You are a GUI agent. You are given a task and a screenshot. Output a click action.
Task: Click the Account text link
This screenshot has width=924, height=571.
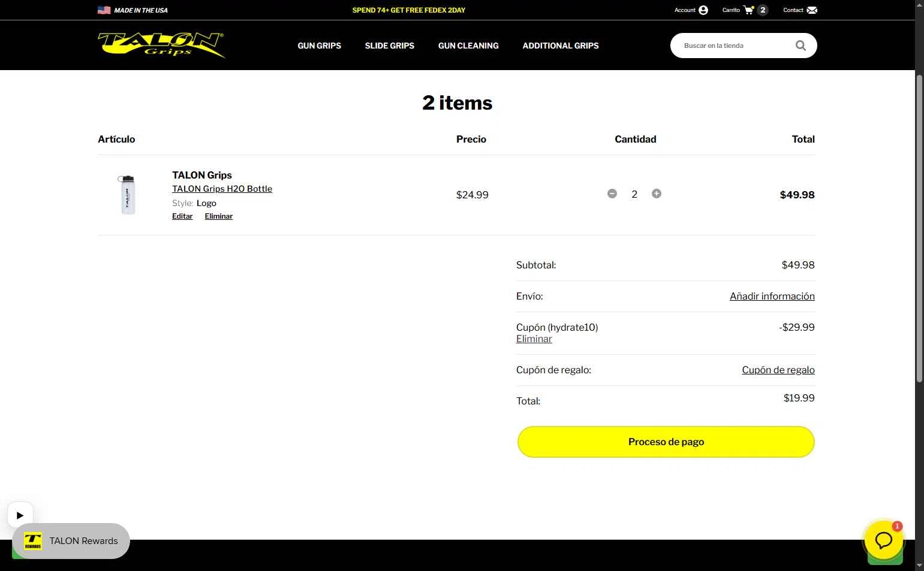685,10
